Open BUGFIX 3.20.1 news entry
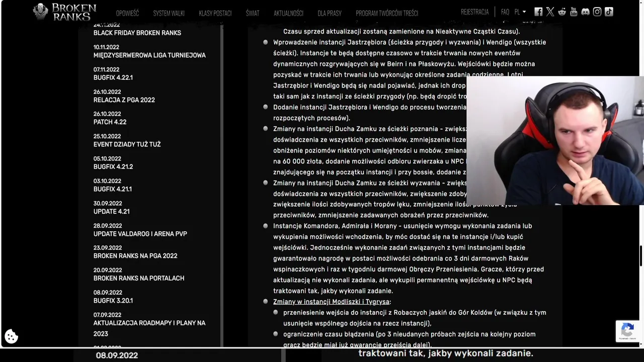 point(113,301)
